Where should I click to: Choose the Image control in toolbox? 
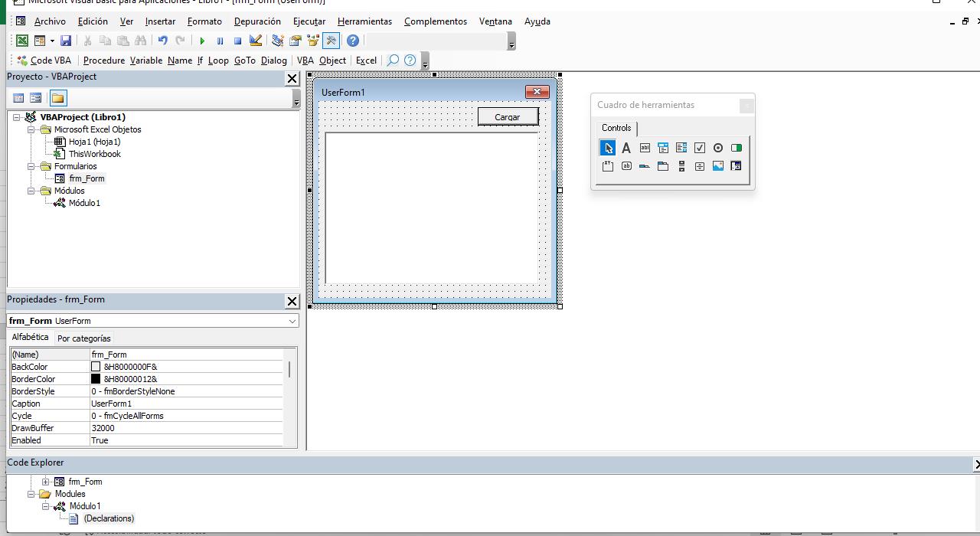[x=717, y=166]
